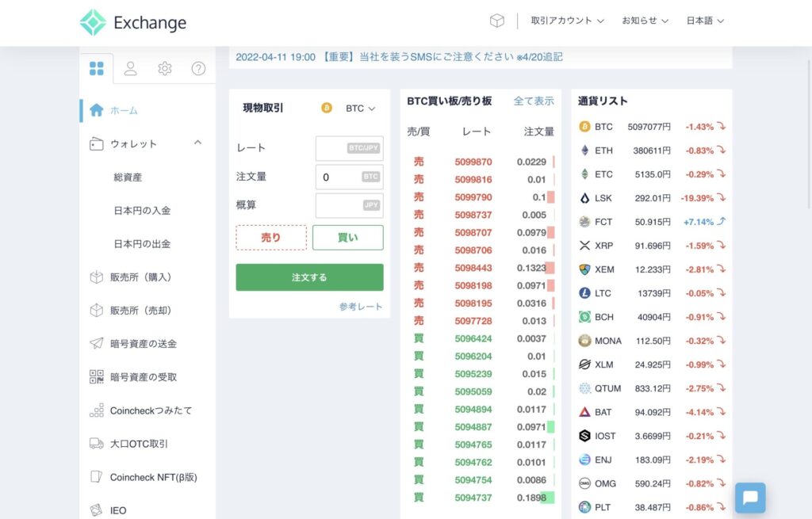Select buy order rate 5094737
The height and width of the screenshot is (519, 812).
(473, 498)
